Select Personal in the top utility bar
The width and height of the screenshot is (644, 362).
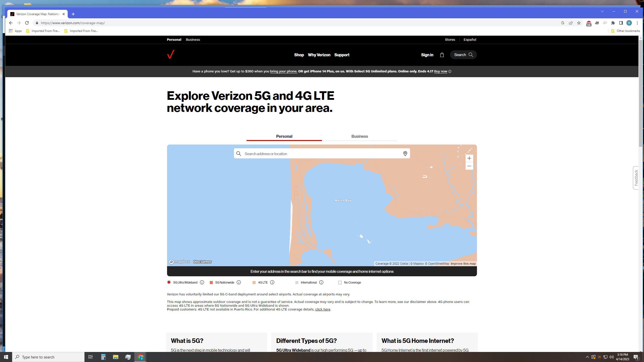174,39
